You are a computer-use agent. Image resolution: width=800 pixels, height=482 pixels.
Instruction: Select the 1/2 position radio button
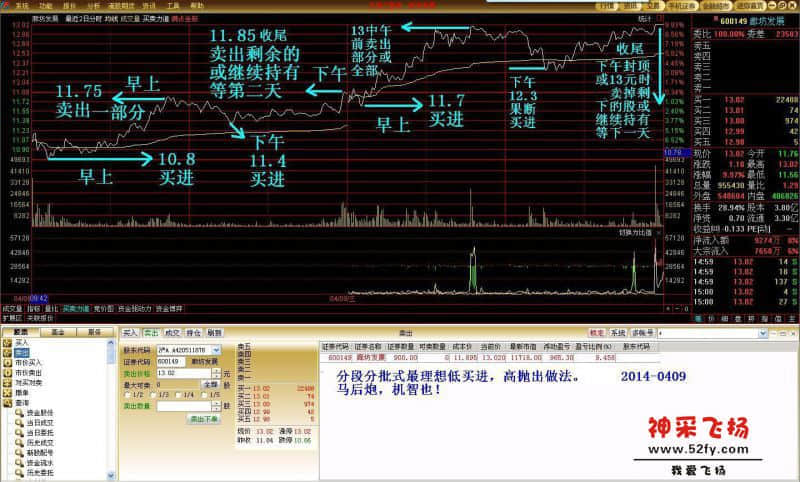point(126,395)
